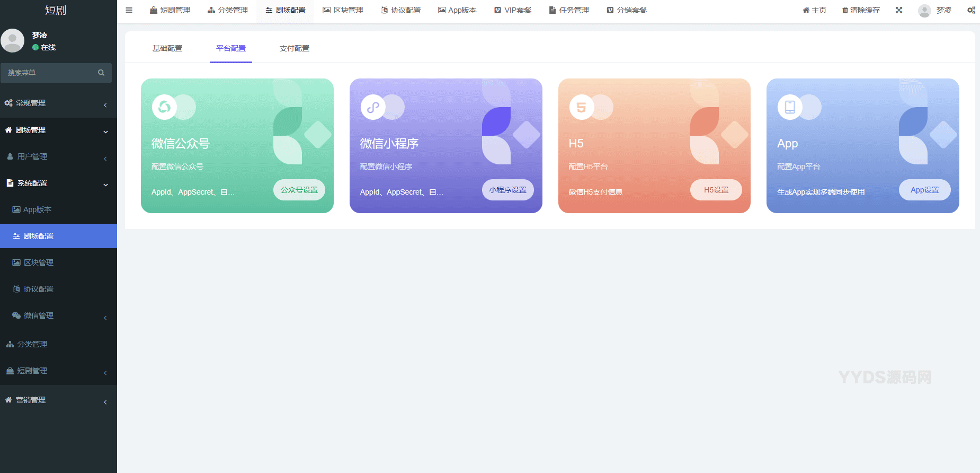Click the 微信小程序 card icon
This screenshot has height=473, width=980.
pyautogui.click(x=373, y=107)
